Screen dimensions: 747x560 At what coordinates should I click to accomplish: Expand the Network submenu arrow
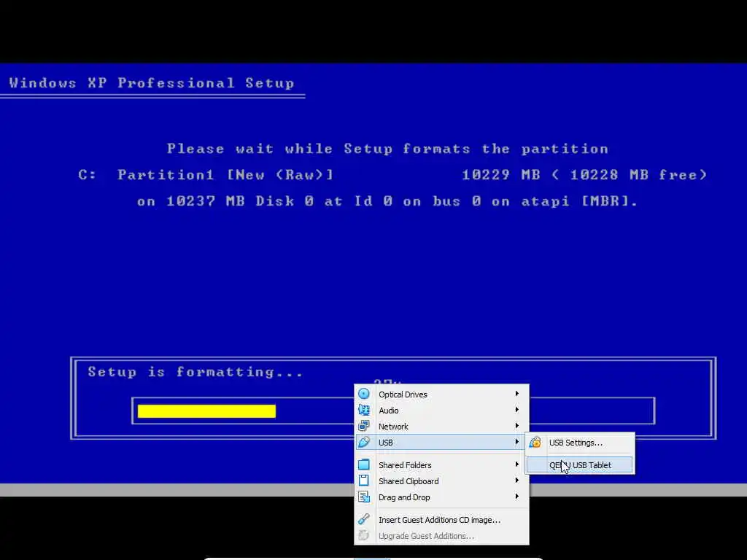click(x=517, y=426)
